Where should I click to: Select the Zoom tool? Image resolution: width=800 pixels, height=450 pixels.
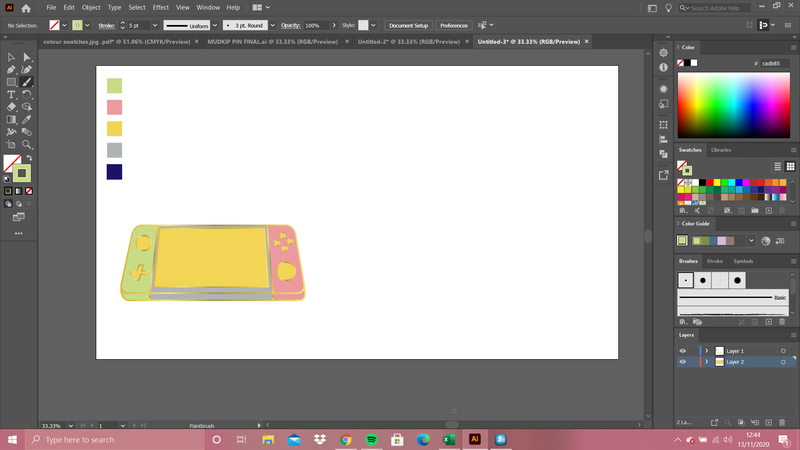tap(27, 144)
